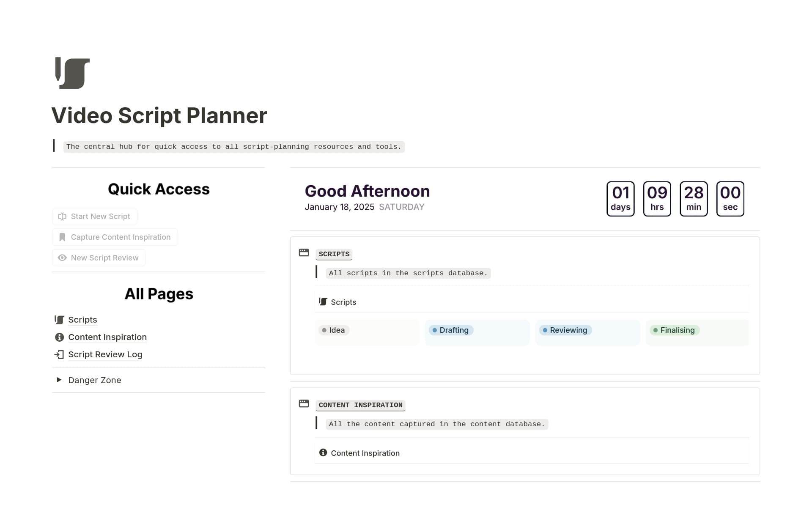The width and height of the screenshot is (812, 507).
Task: Open the Finalising status view
Action: pyautogui.click(x=674, y=330)
